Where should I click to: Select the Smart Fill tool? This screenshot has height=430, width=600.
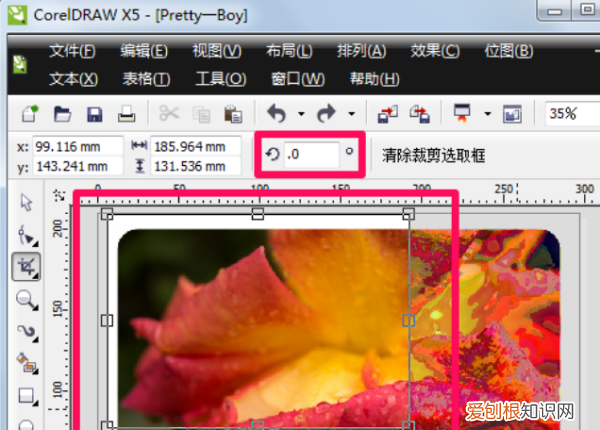(x=26, y=362)
